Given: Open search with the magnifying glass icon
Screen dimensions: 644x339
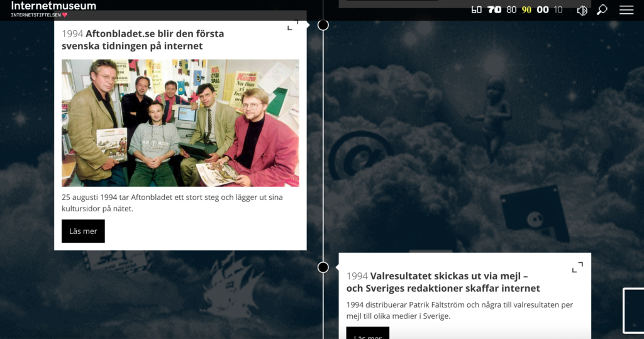Looking at the screenshot, I should tap(602, 10).
